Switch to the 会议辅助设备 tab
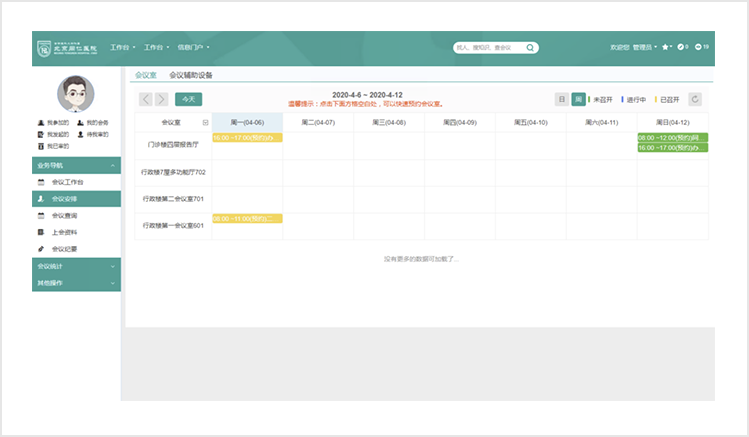This screenshot has width=749, height=437. point(191,75)
